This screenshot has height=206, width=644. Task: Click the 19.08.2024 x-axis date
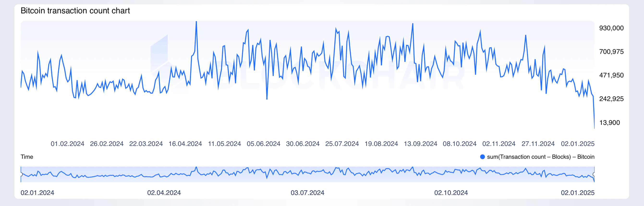[x=381, y=144]
